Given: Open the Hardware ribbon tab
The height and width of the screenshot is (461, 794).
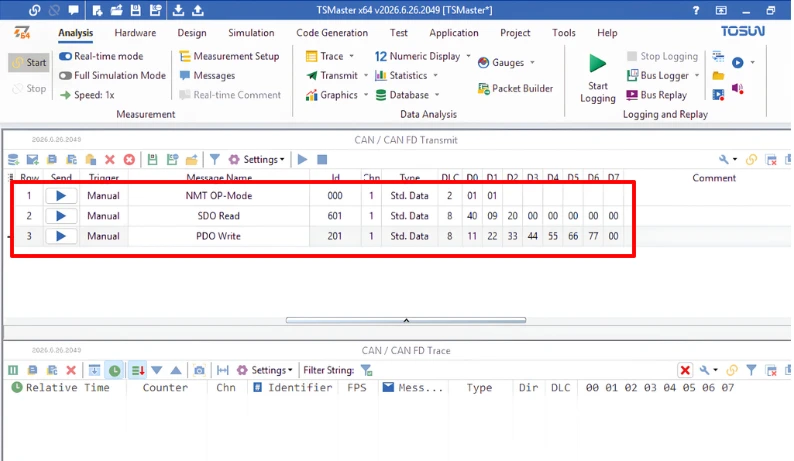Looking at the screenshot, I should [135, 33].
